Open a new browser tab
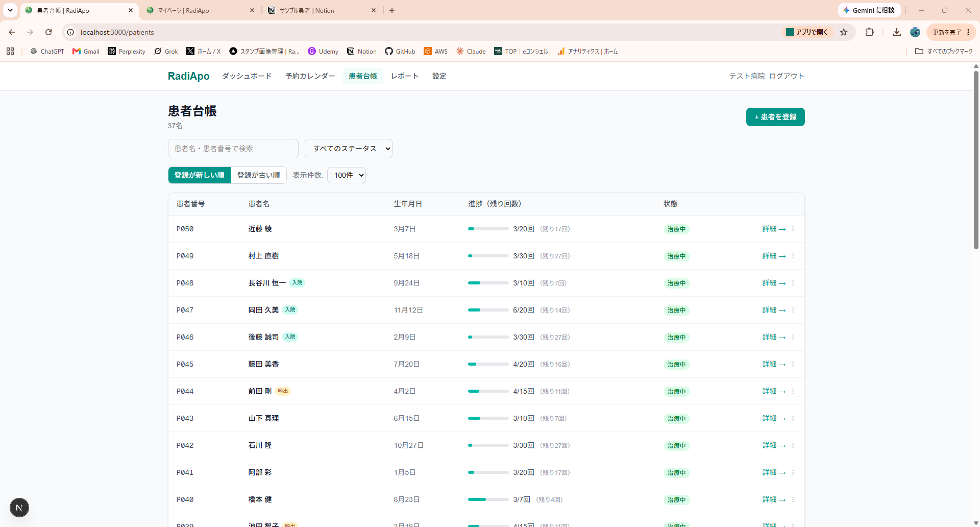 click(x=392, y=10)
